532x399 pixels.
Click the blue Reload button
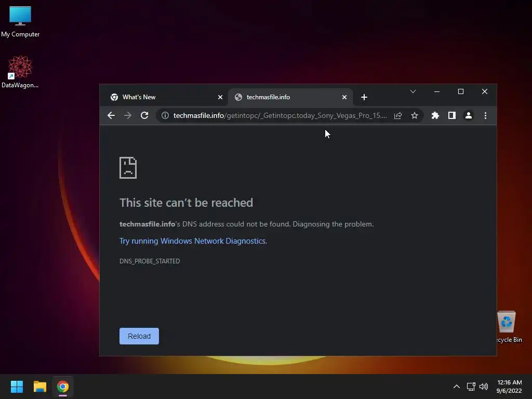pos(139,336)
